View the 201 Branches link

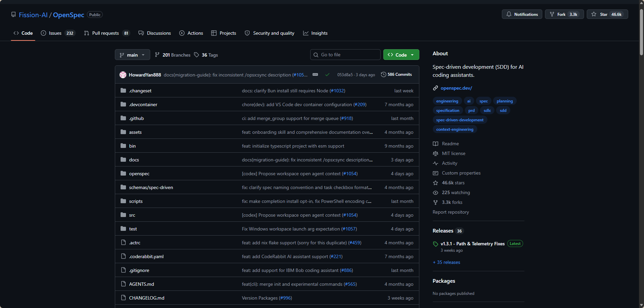click(x=172, y=55)
